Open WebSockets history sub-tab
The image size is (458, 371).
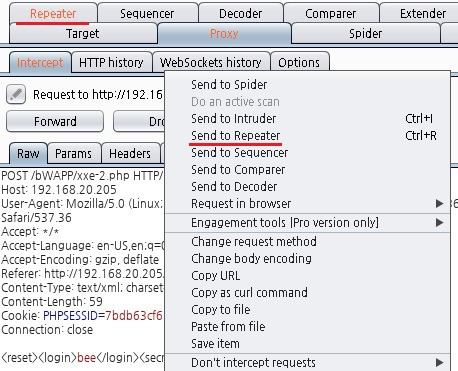(210, 62)
